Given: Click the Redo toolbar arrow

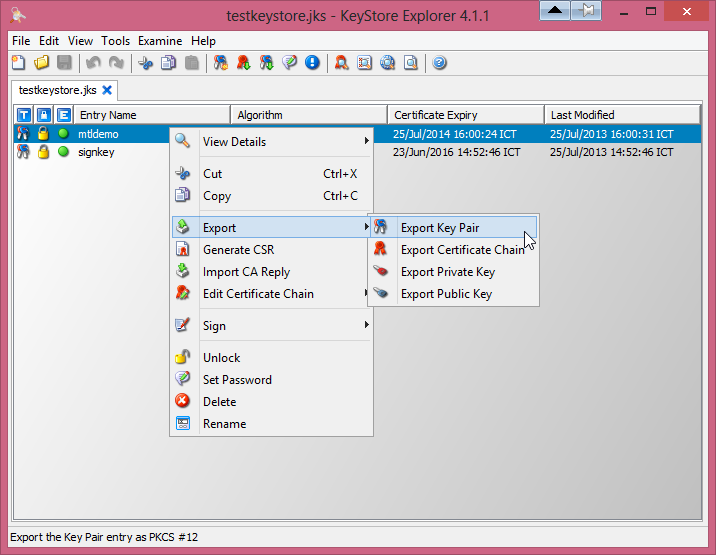Looking at the screenshot, I should 116,63.
